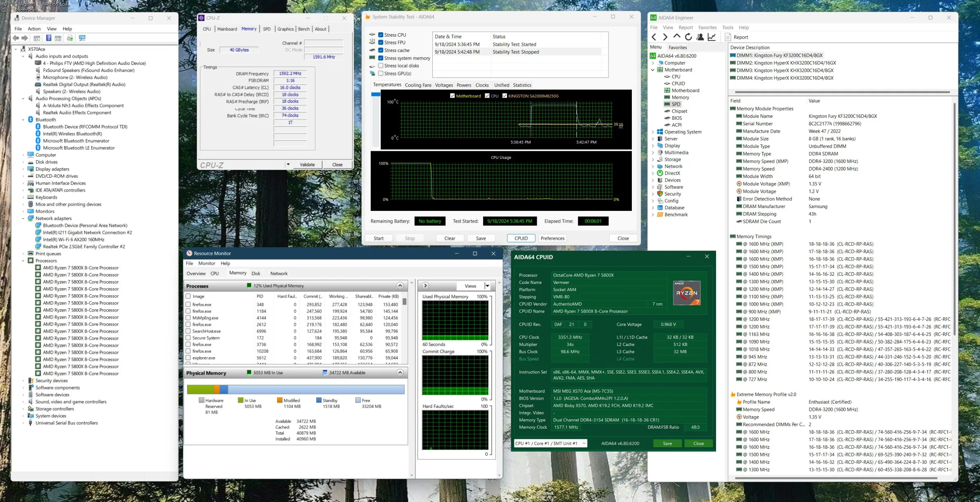Click Clear button in Stability Test

tap(450, 238)
